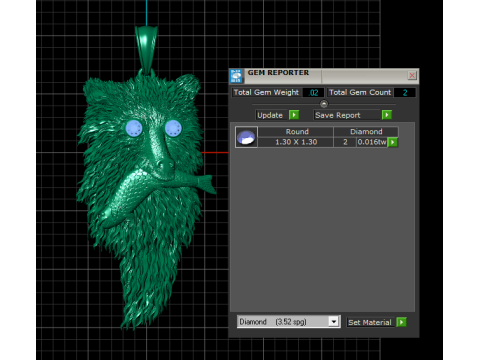
Task: Click the Save Report button label
Action: click(338, 115)
